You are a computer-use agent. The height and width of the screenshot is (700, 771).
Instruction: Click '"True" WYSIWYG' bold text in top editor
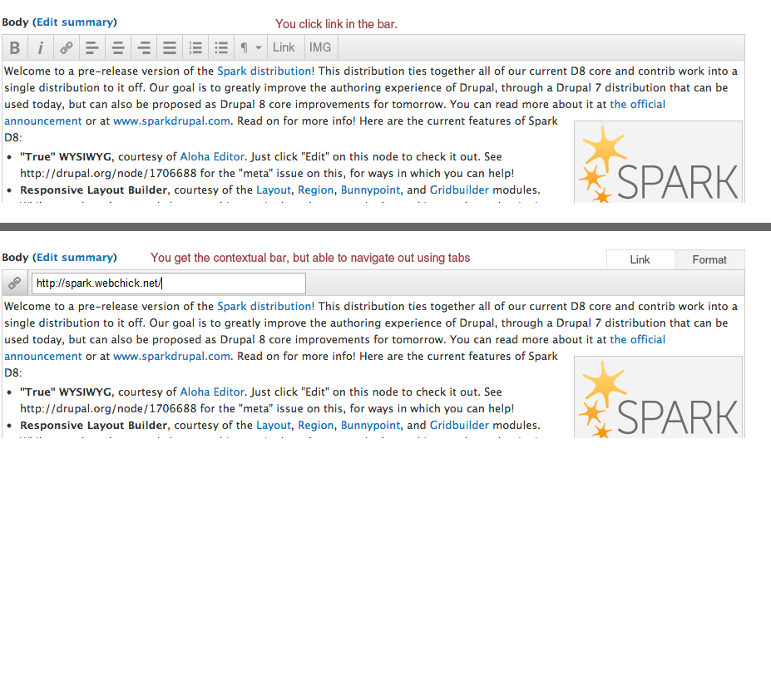pyautogui.click(x=66, y=157)
